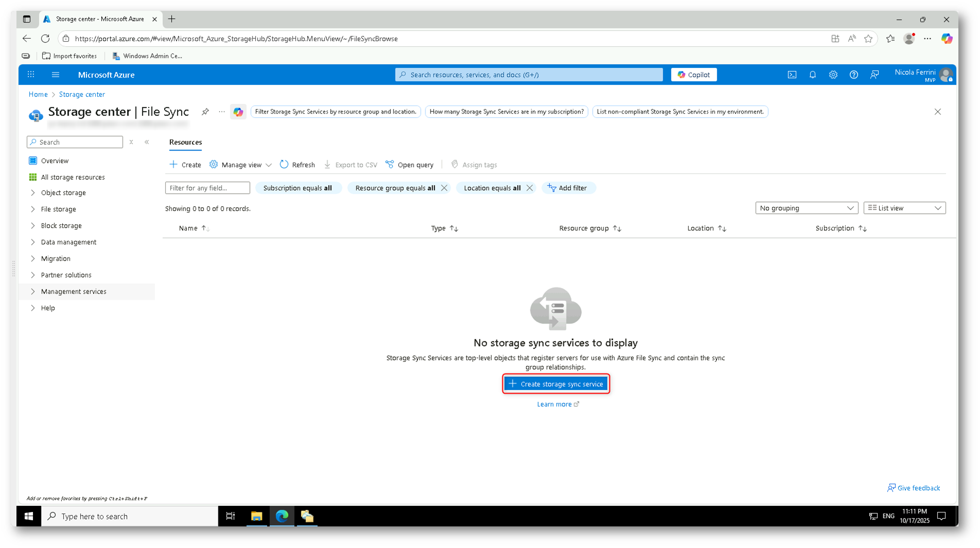Screen dimensions: 980x548
Task: Remove the Resource group filter
Action: coord(444,188)
